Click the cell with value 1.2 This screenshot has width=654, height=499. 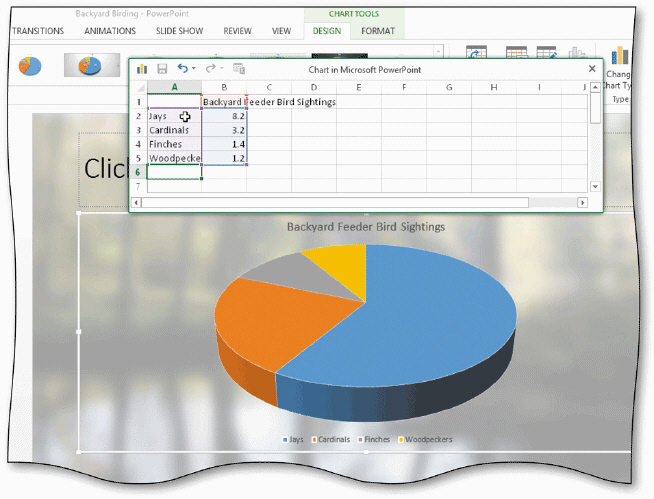point(224,158)
